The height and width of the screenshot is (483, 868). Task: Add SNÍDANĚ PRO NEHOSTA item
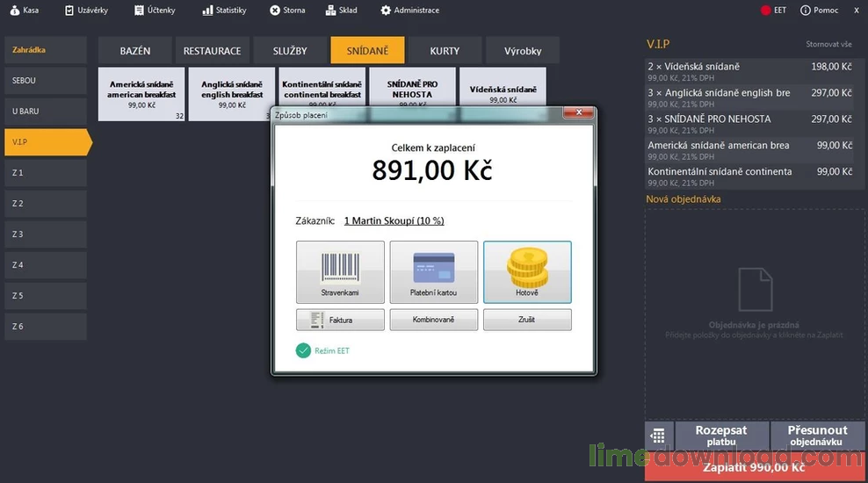(412, 87)
